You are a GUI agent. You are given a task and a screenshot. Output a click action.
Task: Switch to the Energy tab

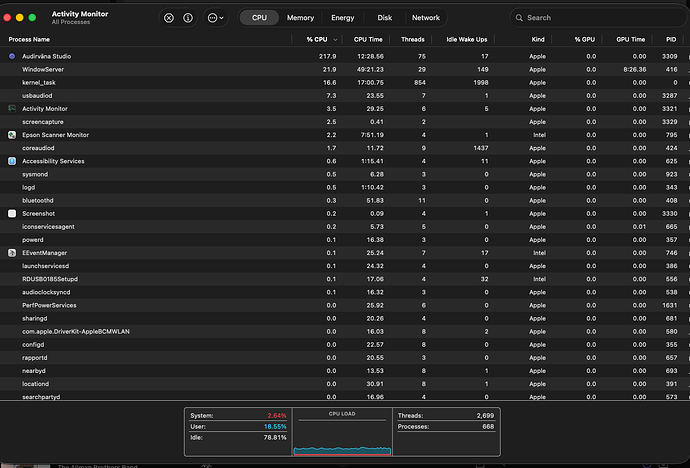[x=342, y=18]
